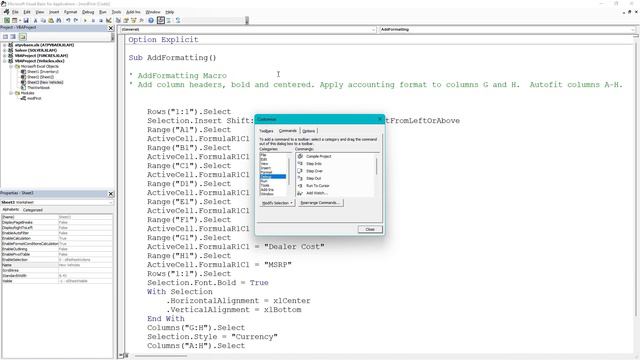Click the Close button in Customize dialog
This screenshot has height=360, width=640.
pyautogui.click(x=370, y=229)
